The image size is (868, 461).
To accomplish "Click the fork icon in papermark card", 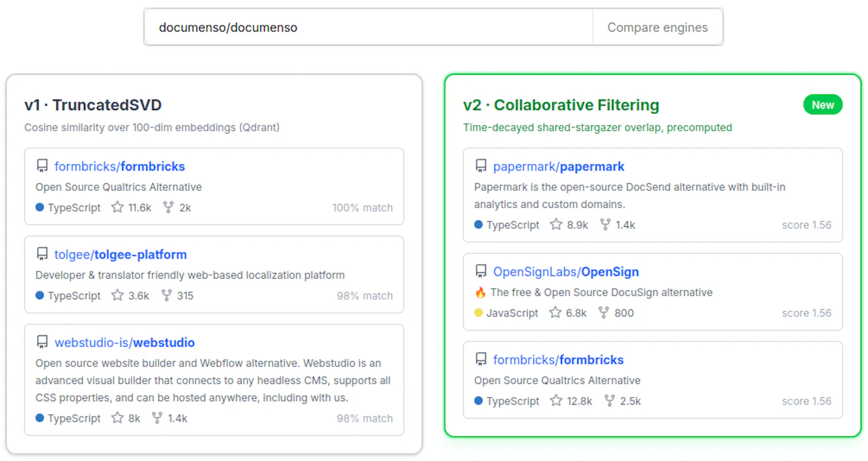I will [x=605, y=225].
